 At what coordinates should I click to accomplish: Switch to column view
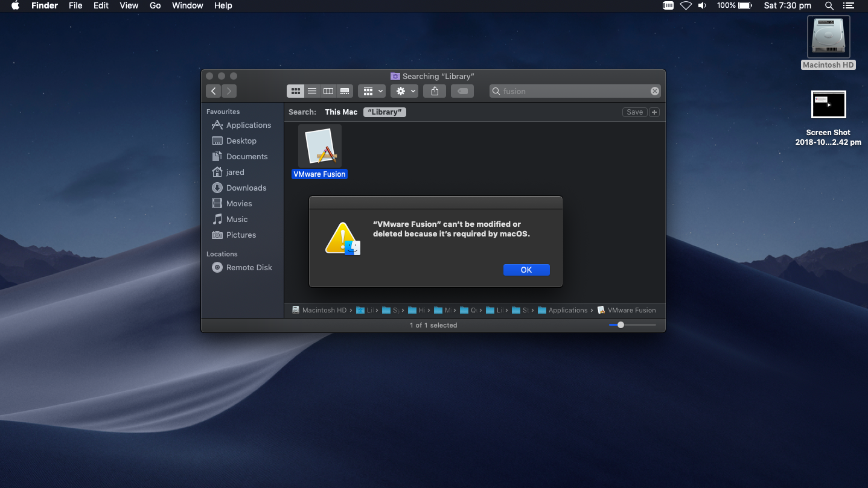tap(328, 91)
